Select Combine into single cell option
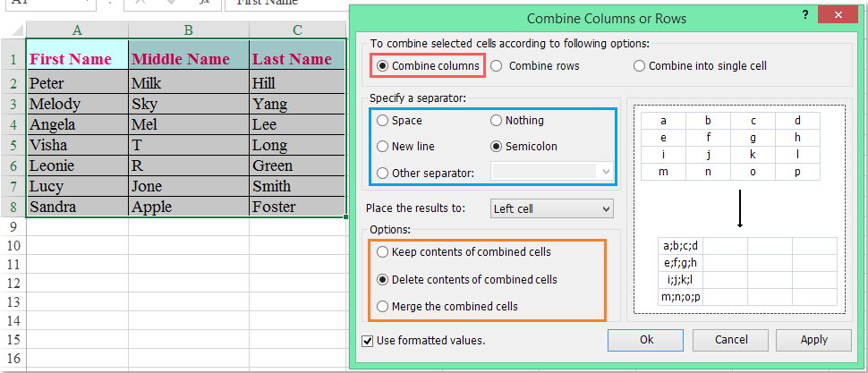 [639, 65]
